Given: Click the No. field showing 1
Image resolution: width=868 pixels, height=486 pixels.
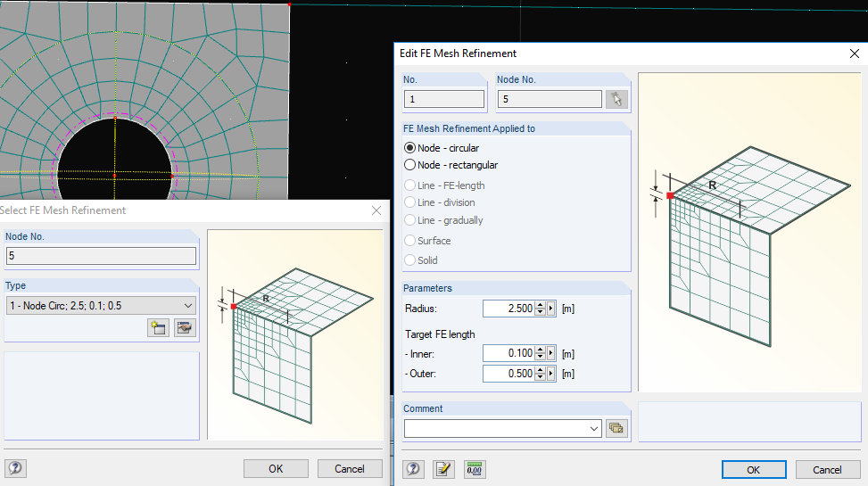Looking at the screenshot, I should (x=444, y=99).
